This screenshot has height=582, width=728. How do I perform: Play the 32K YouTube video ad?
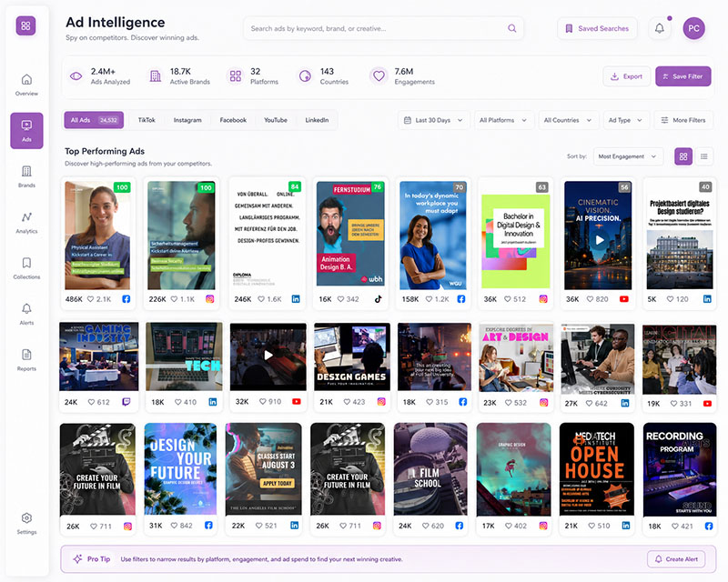pyautogui.click(x=268, y=356)
